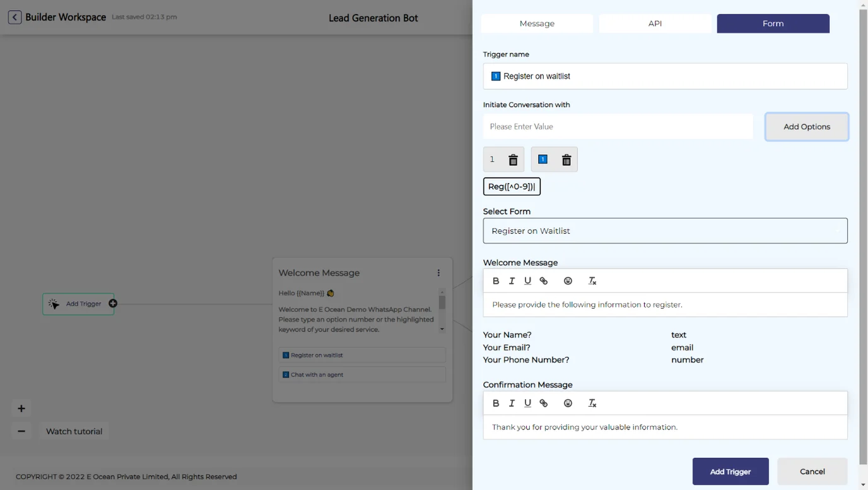Toggle italic in Welcome Message editor

pyautogui.click(x=512, y=281)
